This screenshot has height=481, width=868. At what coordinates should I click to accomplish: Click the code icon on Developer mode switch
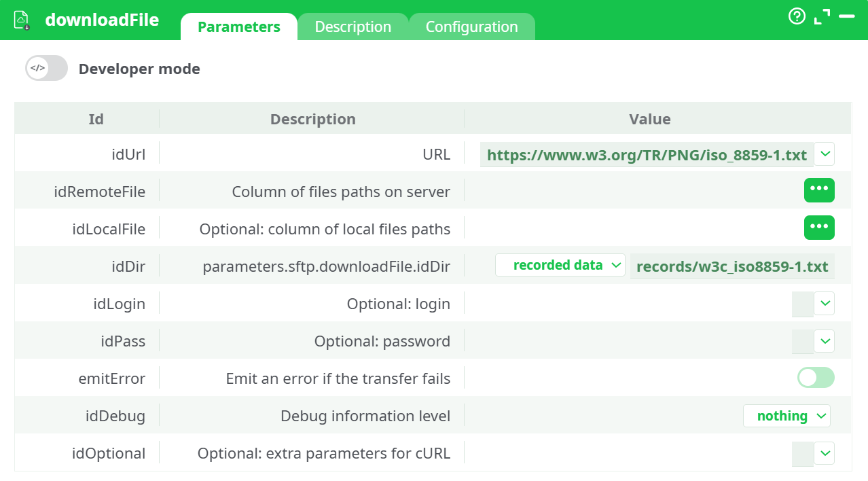[x=36, y=68]
